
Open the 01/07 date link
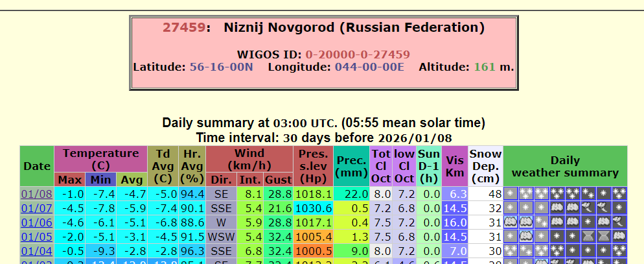coord(31,208)
